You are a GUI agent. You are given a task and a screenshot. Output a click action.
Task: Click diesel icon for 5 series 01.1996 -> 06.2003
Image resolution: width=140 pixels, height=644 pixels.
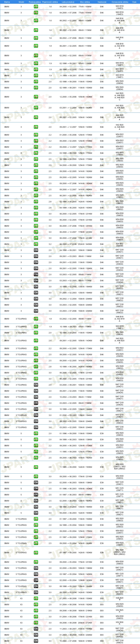click(36, 488)
